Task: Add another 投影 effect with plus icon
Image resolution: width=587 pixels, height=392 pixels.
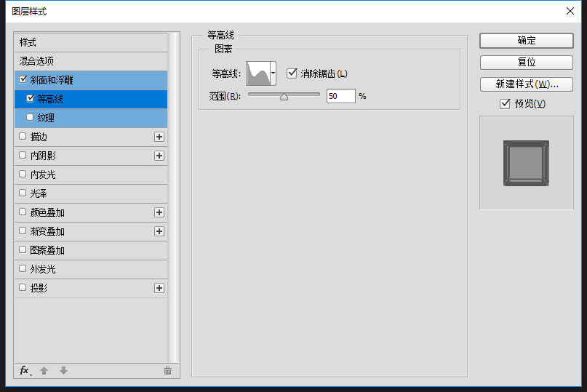Action: point(159,288)
